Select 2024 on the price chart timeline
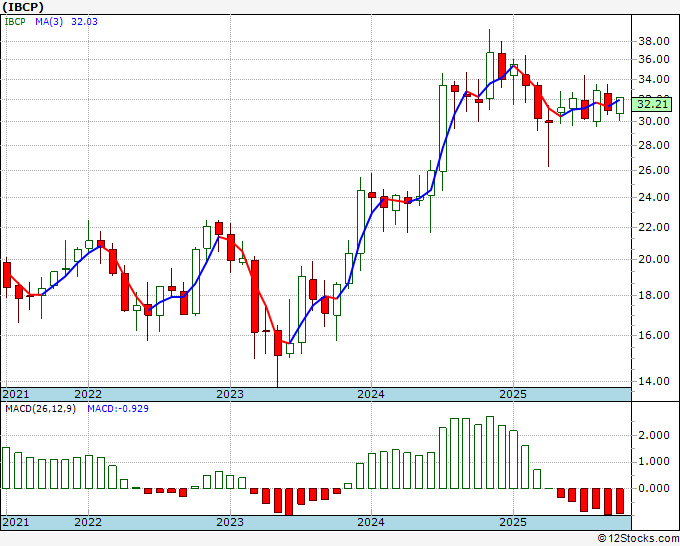Screen dimensions: 680x546 coord(371,394)
